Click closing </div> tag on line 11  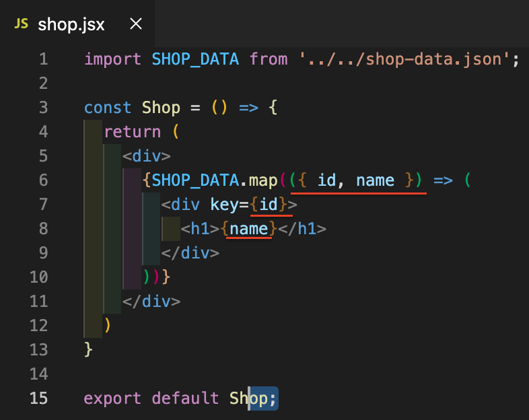pyautogui.click(x=151, y=302)
